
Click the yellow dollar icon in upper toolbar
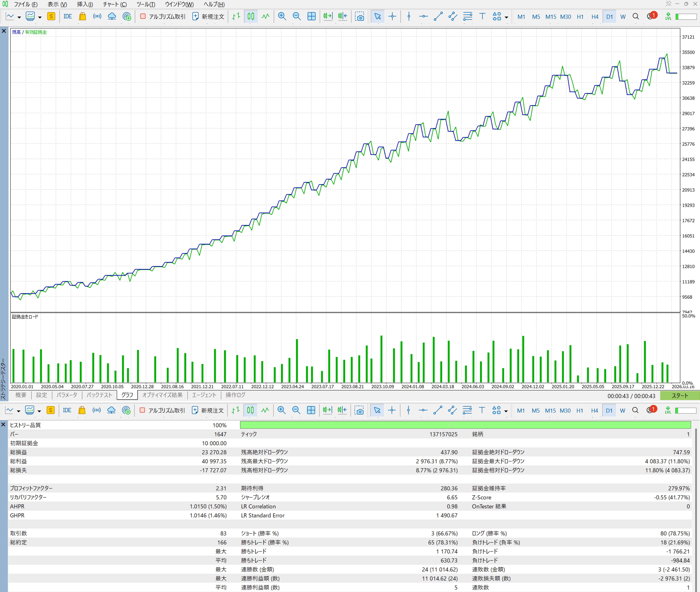click(51, 16)
